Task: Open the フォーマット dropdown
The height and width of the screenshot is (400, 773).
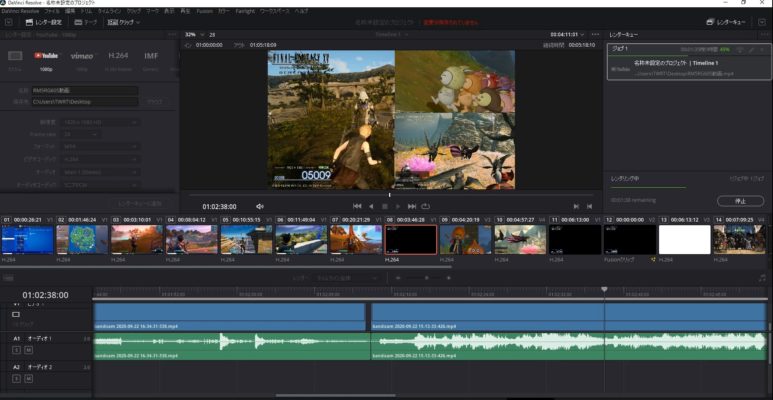Action: [100, 147]
